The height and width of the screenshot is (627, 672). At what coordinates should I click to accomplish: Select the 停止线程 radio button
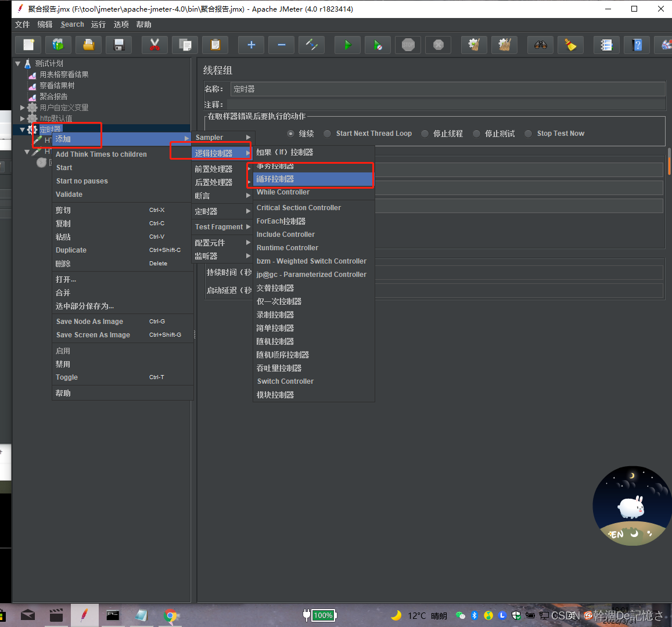425,134
